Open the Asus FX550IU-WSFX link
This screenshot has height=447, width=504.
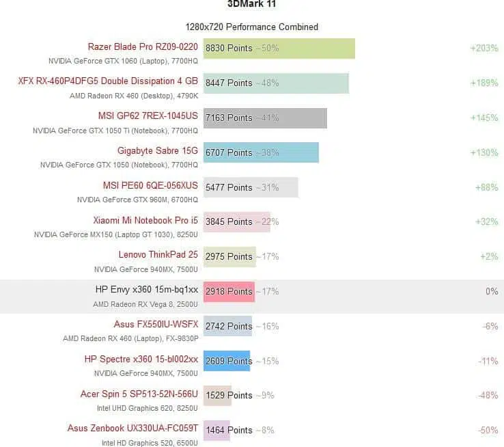pos(156,324)
